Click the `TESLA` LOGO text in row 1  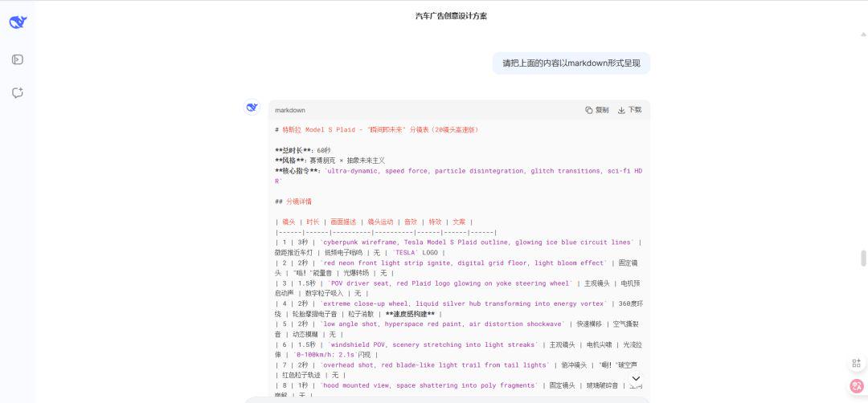[415, 253]
